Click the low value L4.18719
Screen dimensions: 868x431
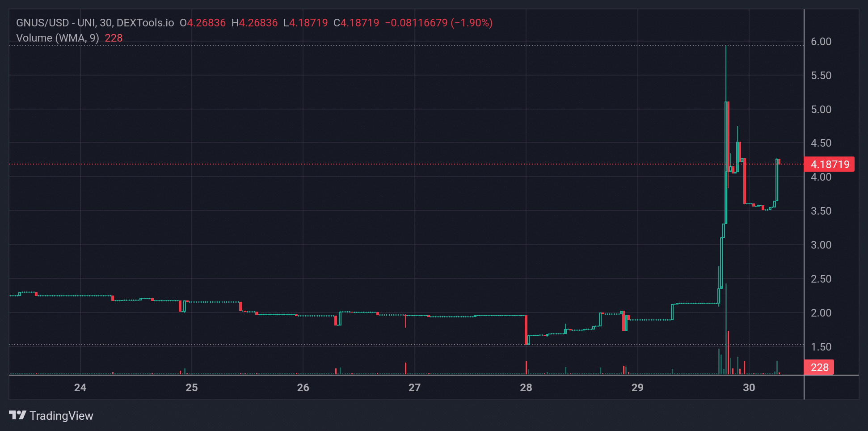(x=306, y=23)
